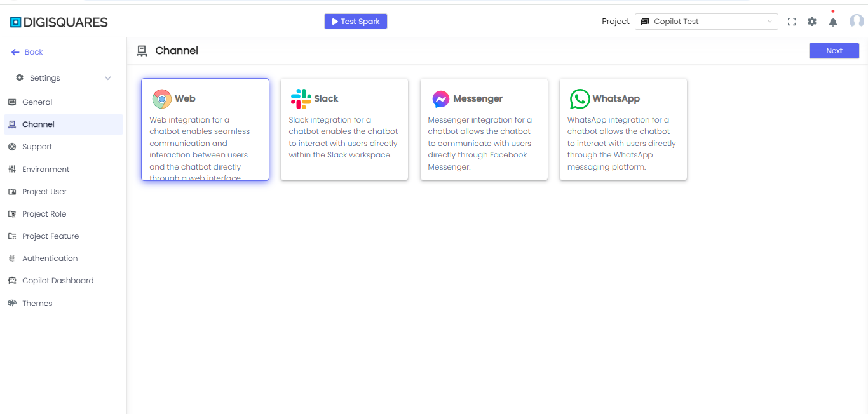Open the user profile avatar
Viewport: 868px width, 414px height.
pyautogui.click(x=857, y=21)
